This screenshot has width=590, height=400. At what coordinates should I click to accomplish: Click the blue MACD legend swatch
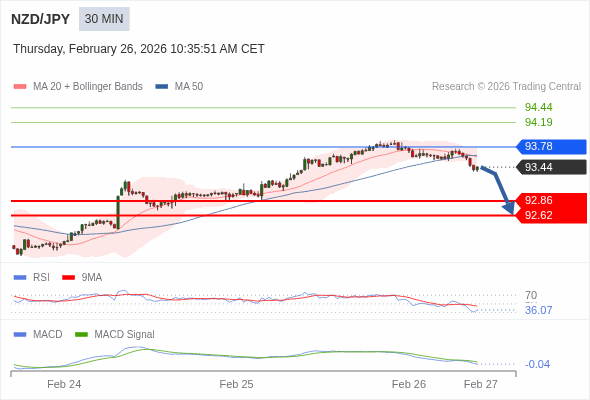coord(20,335)
